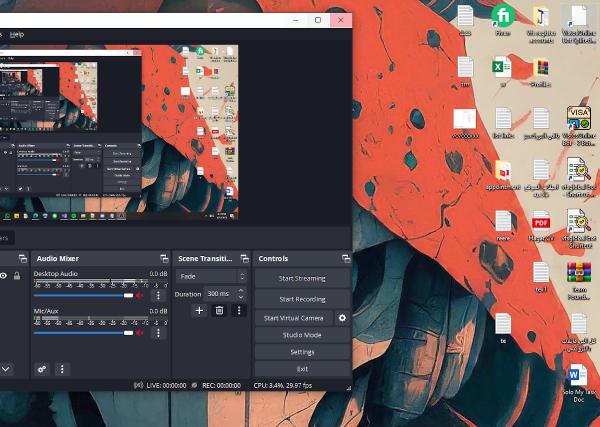Enable Studio Mode
600x427 pixels.
(x=302, y=335)
